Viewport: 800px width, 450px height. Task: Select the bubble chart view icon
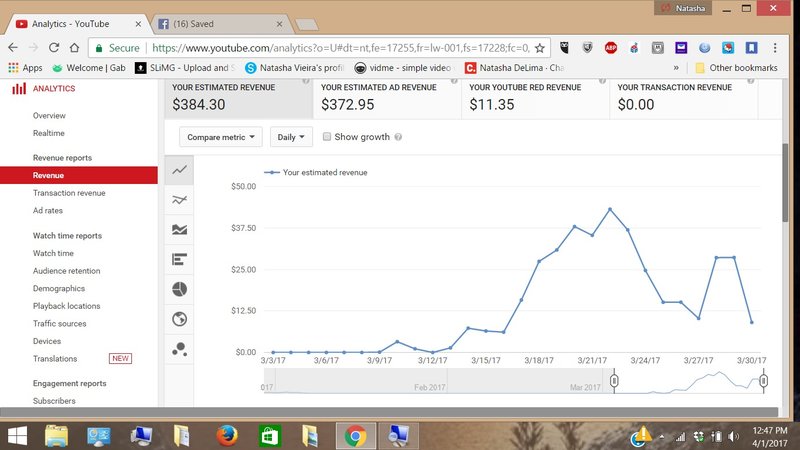click(x=180, y=349)
